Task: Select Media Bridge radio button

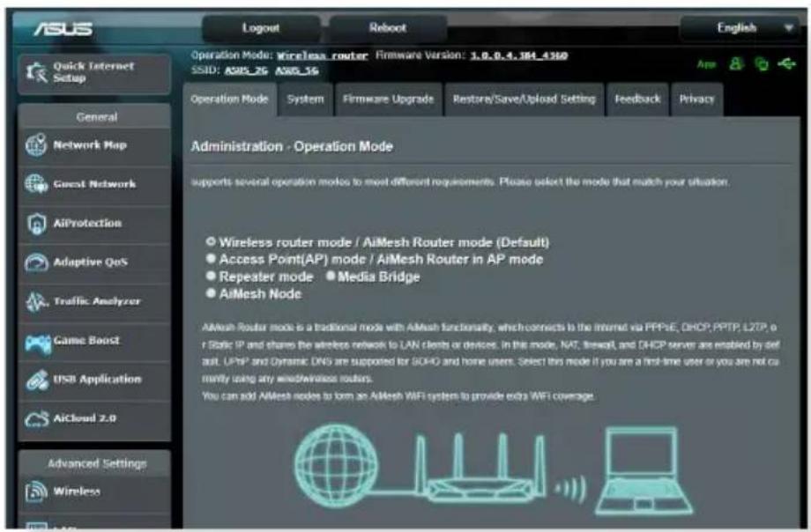Action: (331, 276)
